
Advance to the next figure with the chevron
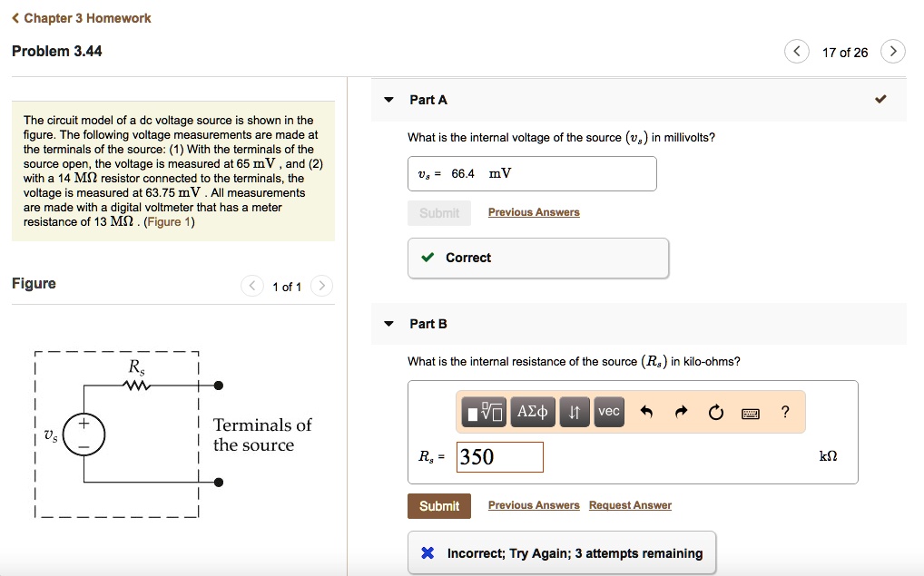321,286
